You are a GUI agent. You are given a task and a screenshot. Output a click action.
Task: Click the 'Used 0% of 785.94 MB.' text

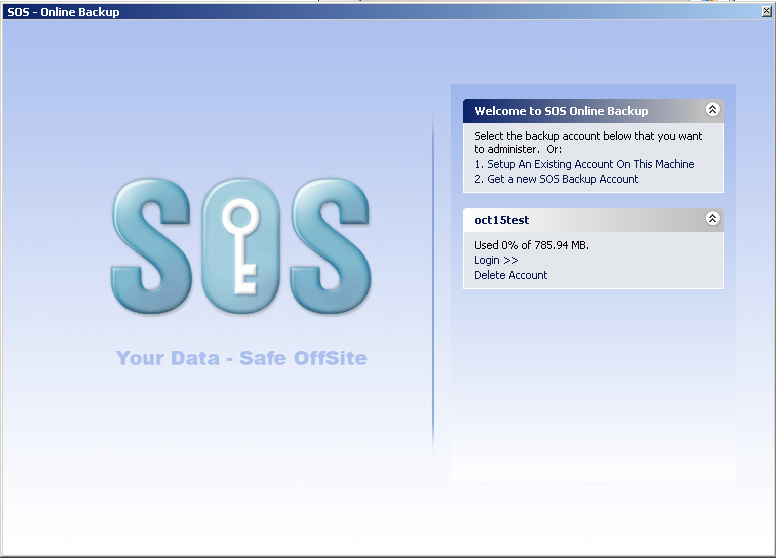click(531, 245)
